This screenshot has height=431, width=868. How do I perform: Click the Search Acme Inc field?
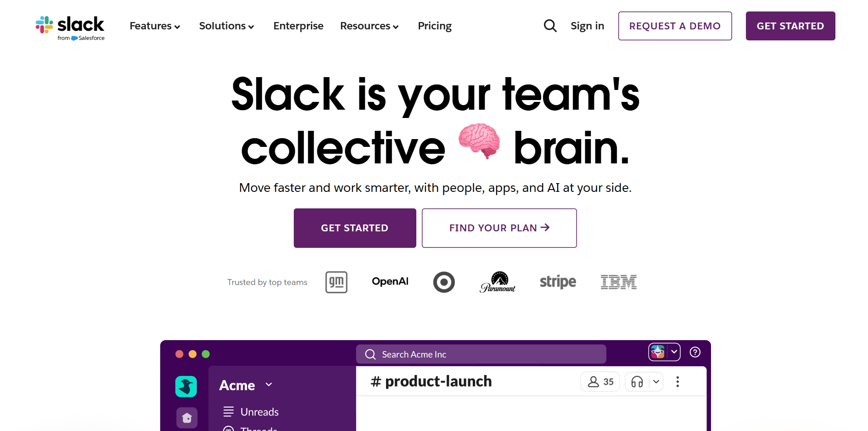point(481,354)
